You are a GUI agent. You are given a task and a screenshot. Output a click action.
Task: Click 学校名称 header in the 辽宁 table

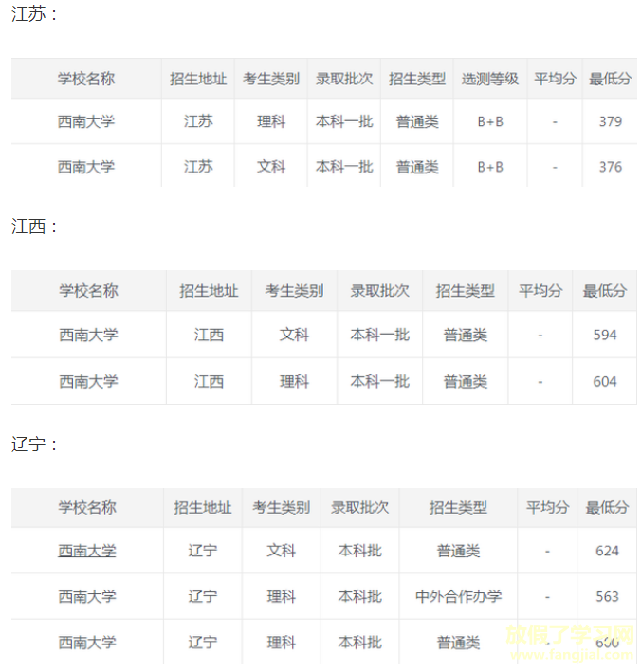87,507
